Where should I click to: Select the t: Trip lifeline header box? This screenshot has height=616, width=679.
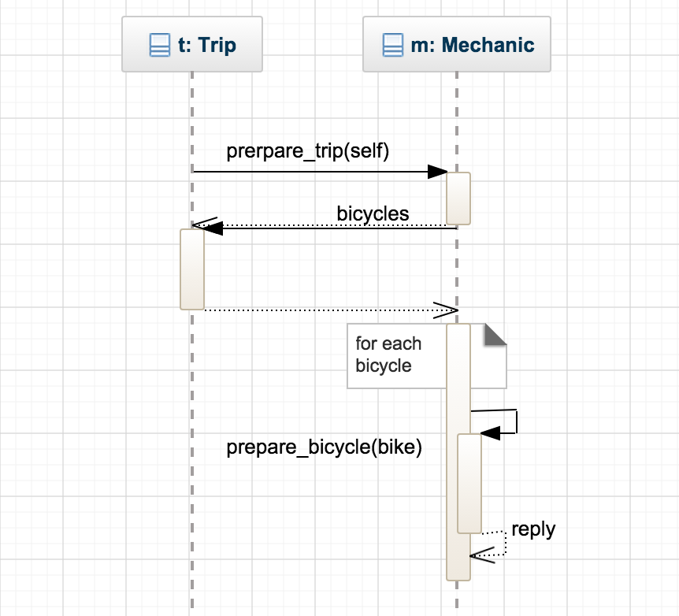point(192,44)
